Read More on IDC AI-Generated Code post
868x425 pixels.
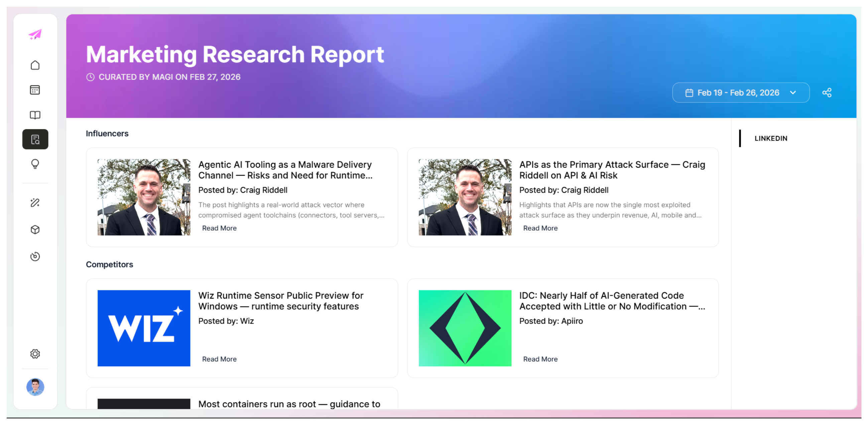[540, 359]
